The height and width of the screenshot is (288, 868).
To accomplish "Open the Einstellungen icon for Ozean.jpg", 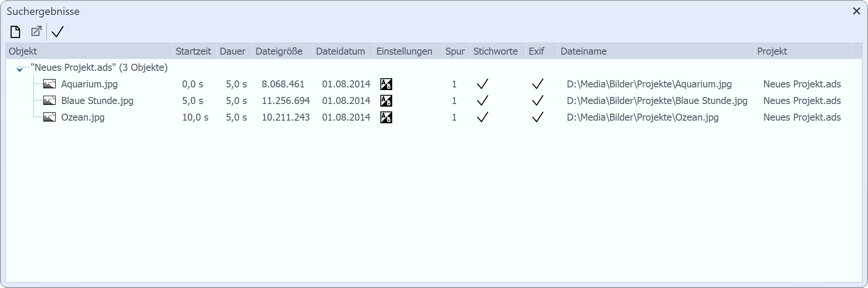I will coord(386,117).
